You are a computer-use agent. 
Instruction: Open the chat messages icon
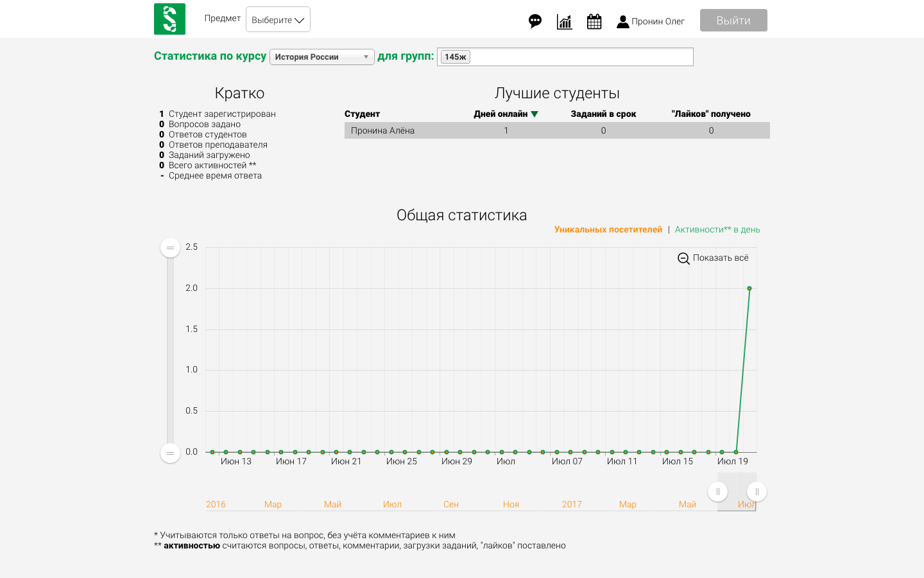(x=535, y=21)
